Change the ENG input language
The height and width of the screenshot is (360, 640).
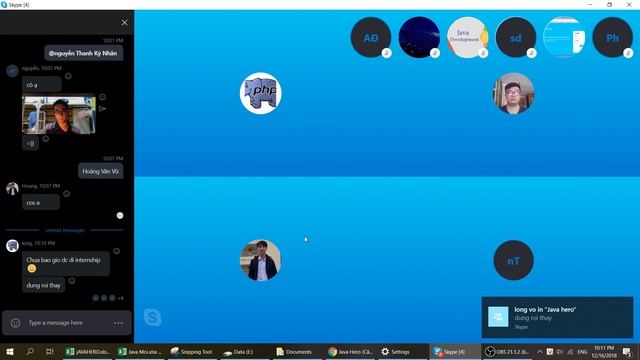(x=582, y=351)
